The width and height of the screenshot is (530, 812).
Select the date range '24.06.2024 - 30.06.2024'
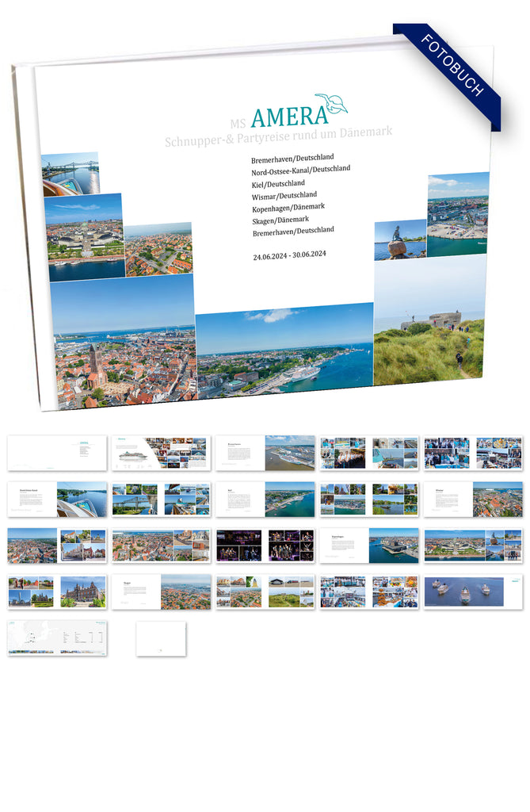[289, 255]
